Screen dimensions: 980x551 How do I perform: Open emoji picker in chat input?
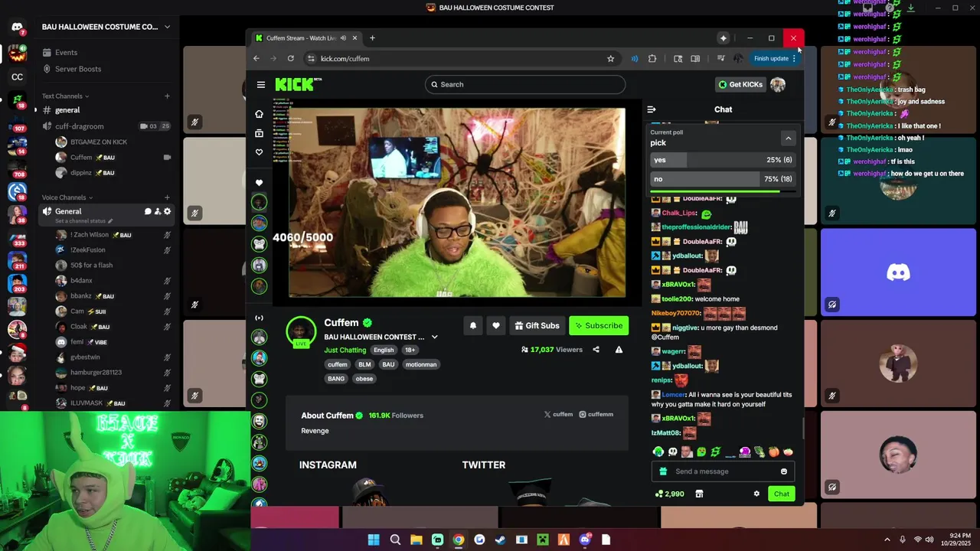[x=783, y=471]
